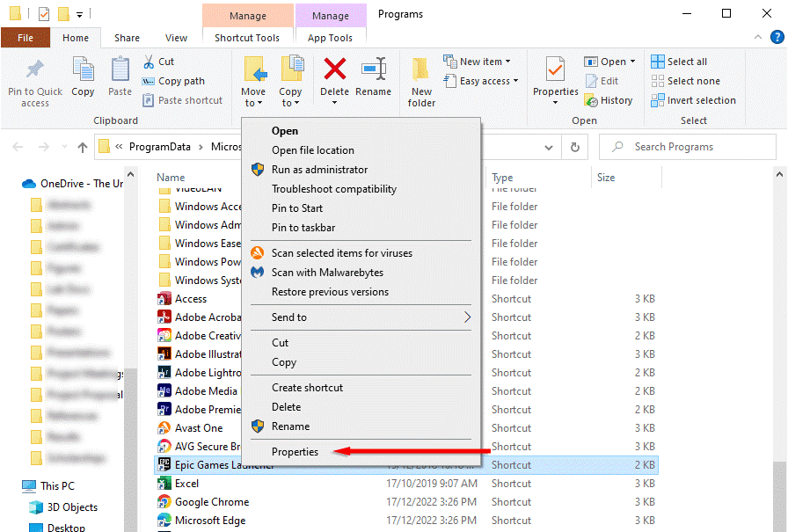Open the ribbon Open dropdown

609,62
